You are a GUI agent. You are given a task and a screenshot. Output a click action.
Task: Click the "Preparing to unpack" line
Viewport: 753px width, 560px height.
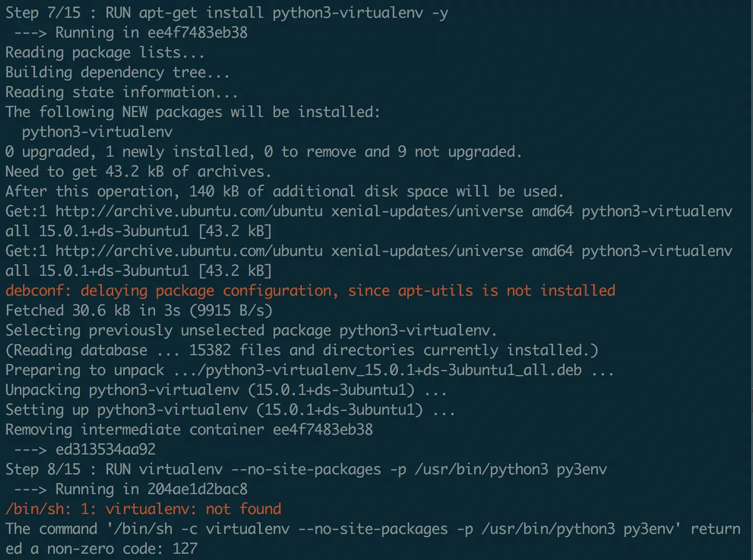click(309, 370)
